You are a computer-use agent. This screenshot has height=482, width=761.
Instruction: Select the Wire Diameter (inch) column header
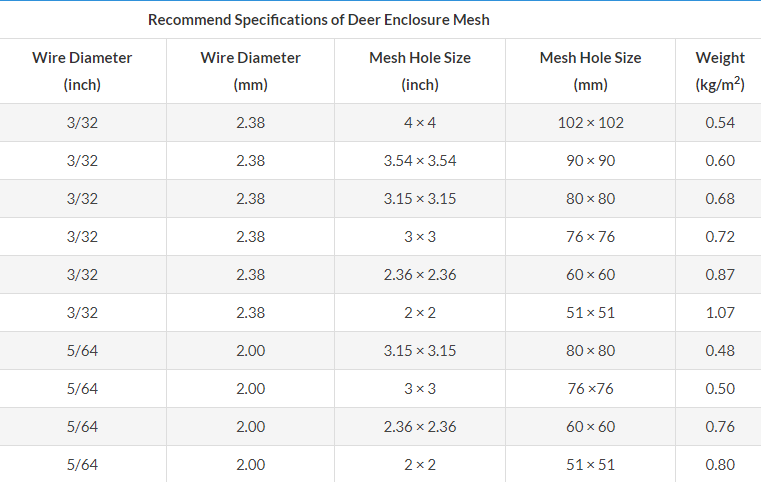click(x=82, y=71)
